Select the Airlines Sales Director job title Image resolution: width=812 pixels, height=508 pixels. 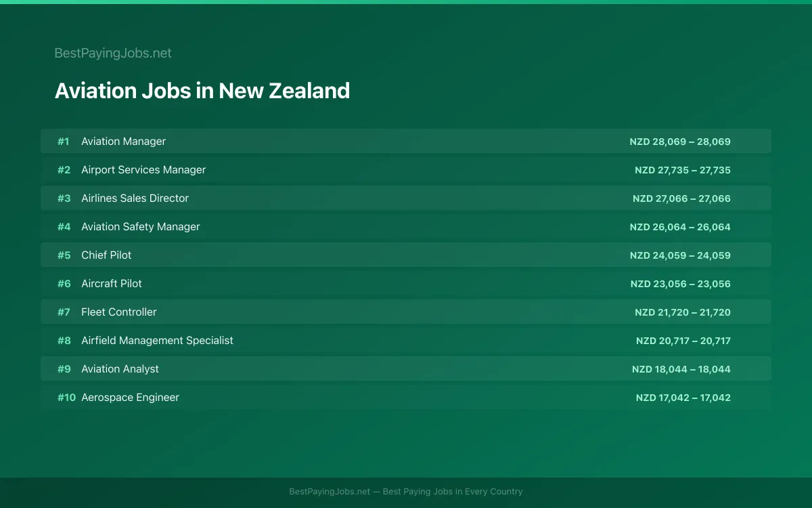click(135, 198)
